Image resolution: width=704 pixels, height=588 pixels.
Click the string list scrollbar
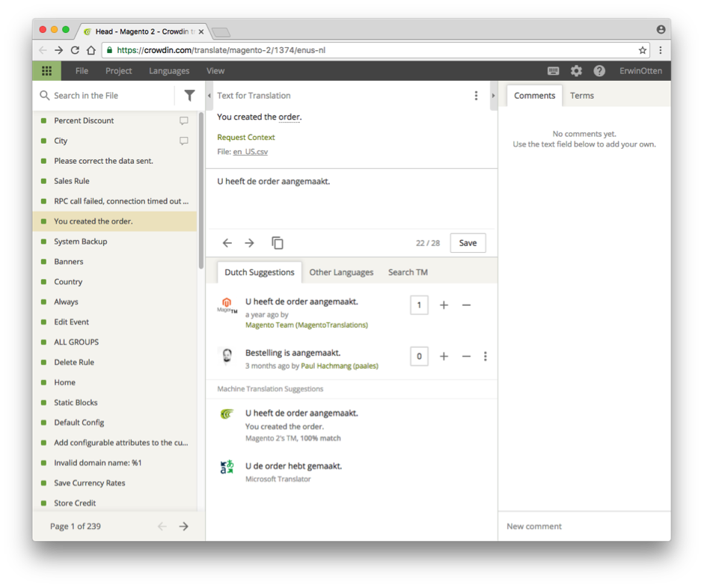point(201,190)
